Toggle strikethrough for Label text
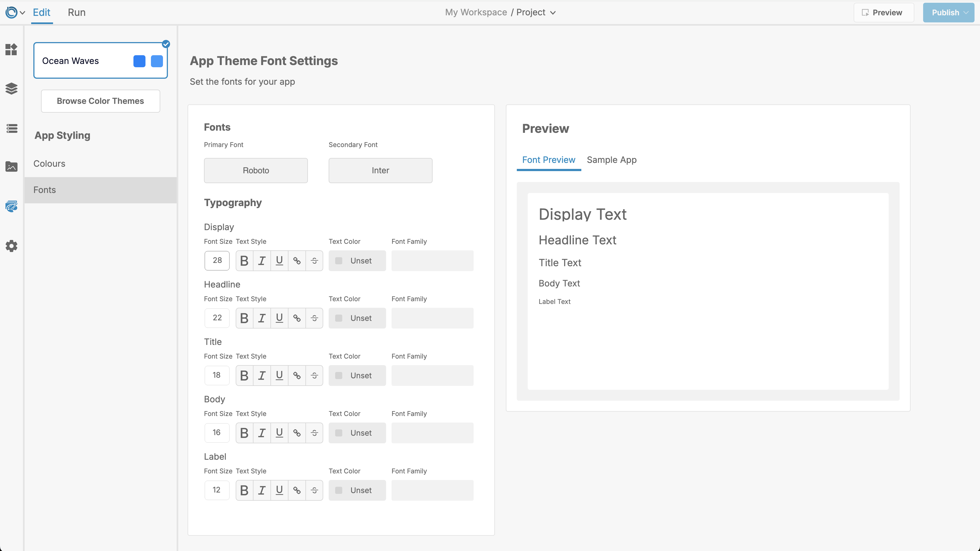Screen dimensions: 980x551 pyautogui.click(x=314, y=491)
